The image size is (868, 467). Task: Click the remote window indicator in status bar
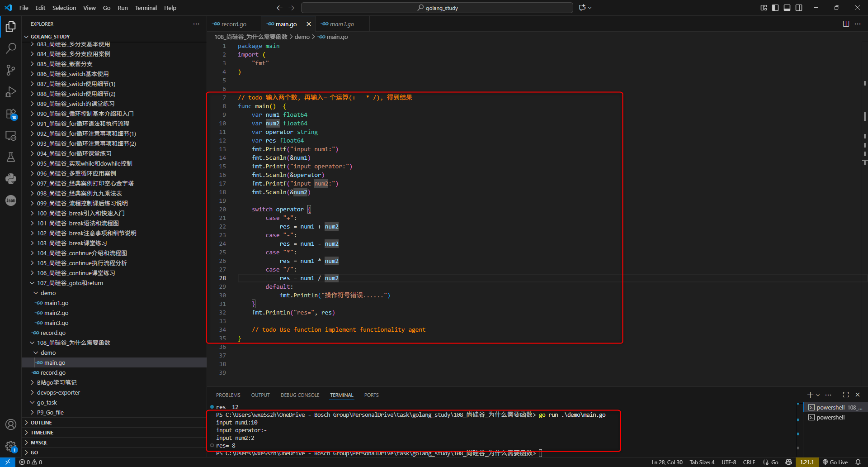8,462
